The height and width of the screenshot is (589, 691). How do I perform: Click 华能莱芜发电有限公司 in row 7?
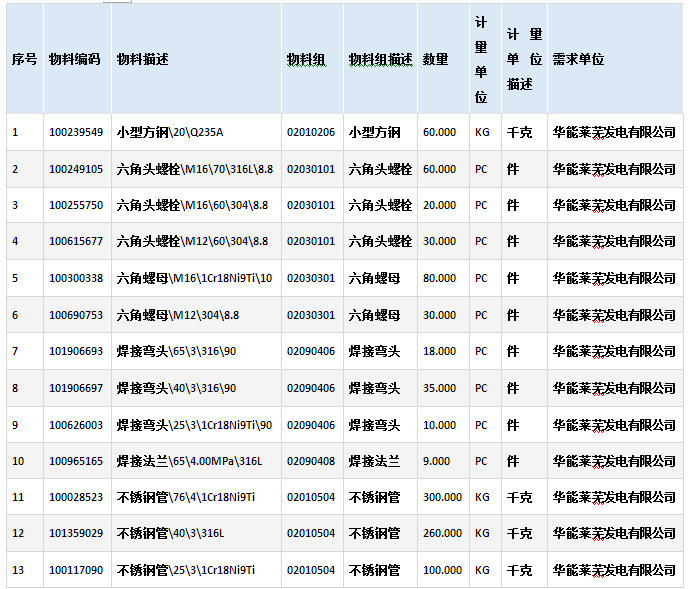point(614,352)
